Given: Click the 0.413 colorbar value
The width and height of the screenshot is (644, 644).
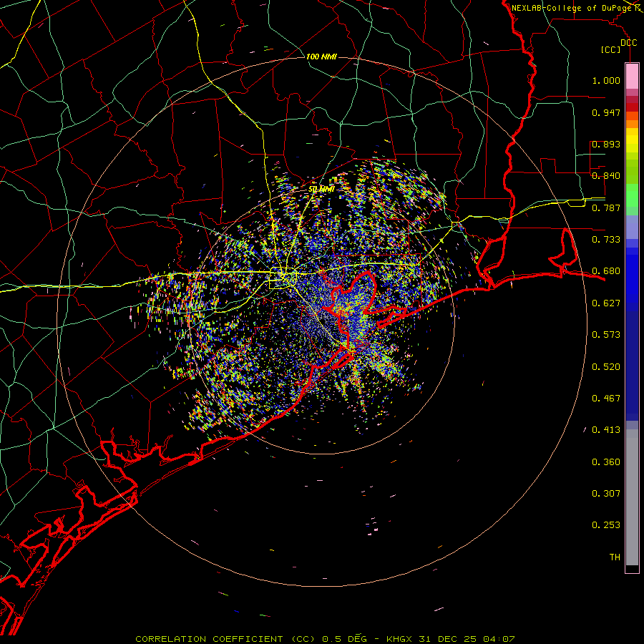Looking at the screenshot, I should coord(606,430).
